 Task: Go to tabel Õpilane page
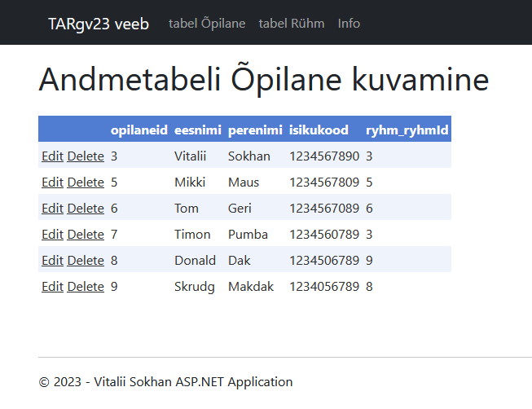(207, 24)
